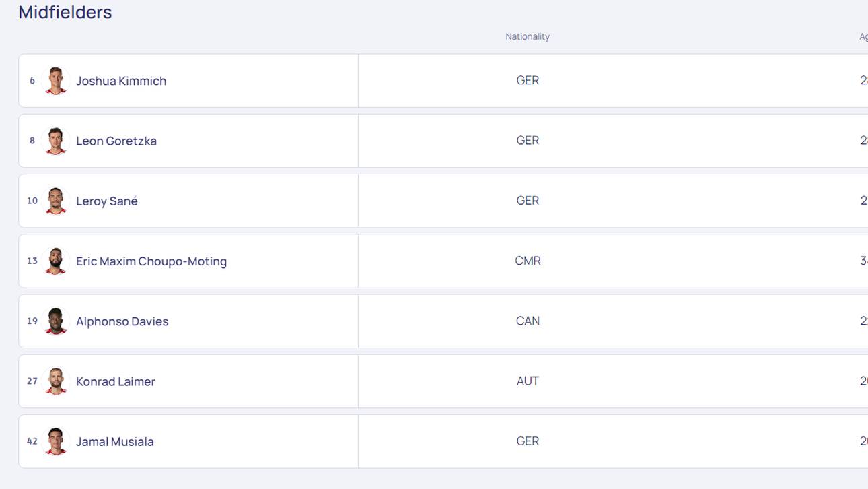Click Joshua Kimmich's player photo

(x=55, y=81)
